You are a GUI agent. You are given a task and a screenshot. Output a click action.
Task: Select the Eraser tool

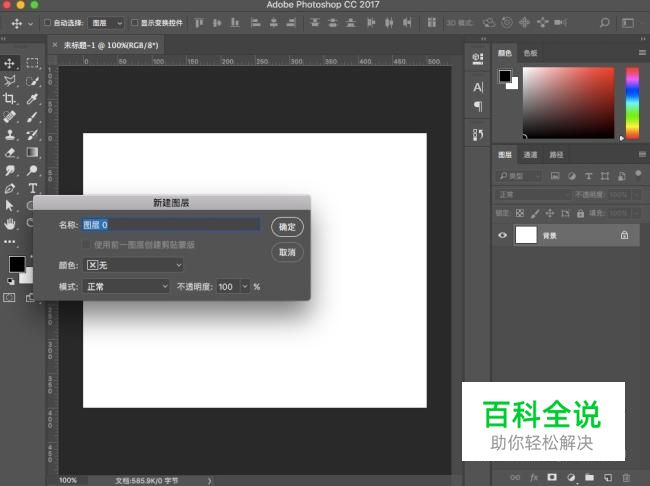pyautogui.click(x=10, y=152)
